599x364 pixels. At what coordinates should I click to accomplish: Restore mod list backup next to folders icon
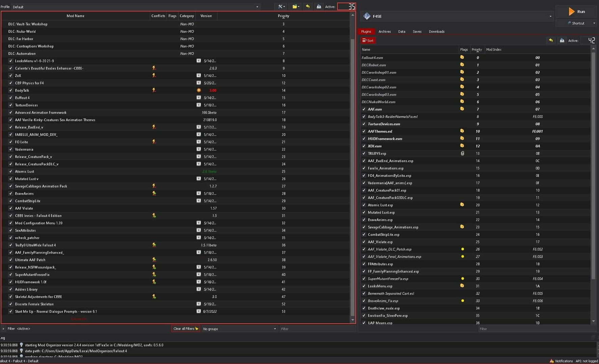[307, 7]
